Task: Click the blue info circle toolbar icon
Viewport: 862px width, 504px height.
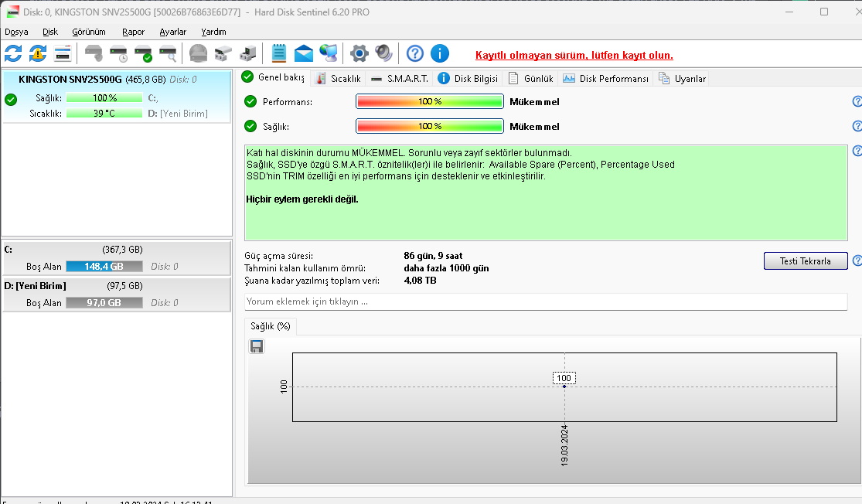Action: click(440, 53)
